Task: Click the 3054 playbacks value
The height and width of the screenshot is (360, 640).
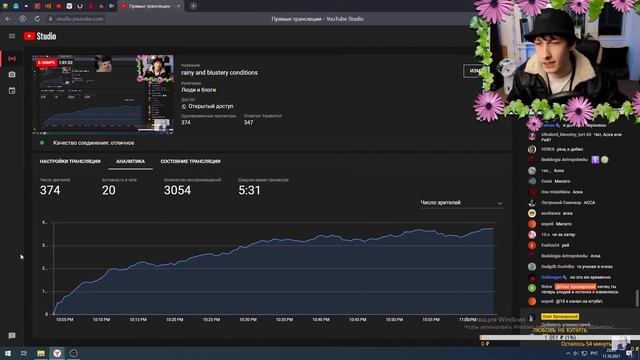Action: point(178,190)
